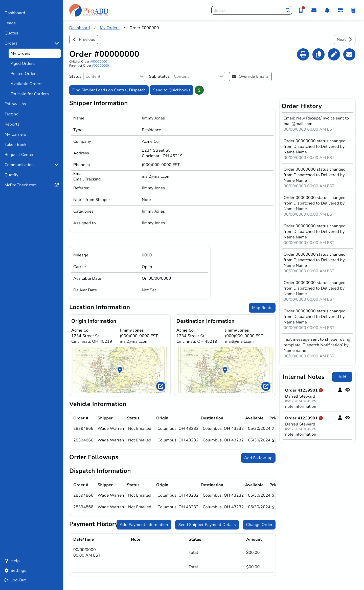
Task: Open Available Orders submenu item
Action: [x=27, y=84]
